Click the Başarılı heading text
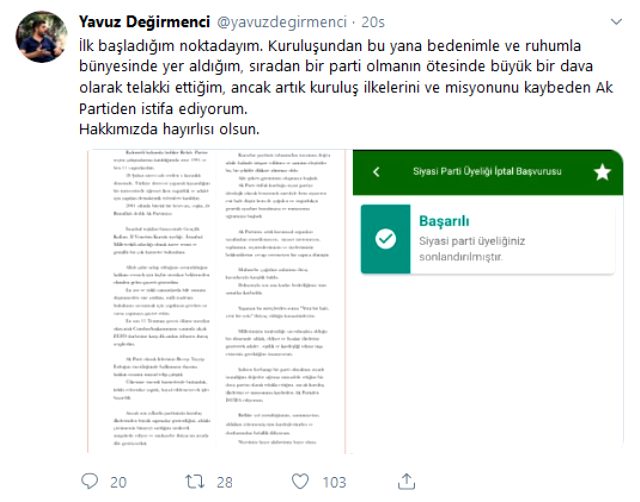640x502 pixels. point(444,222)
